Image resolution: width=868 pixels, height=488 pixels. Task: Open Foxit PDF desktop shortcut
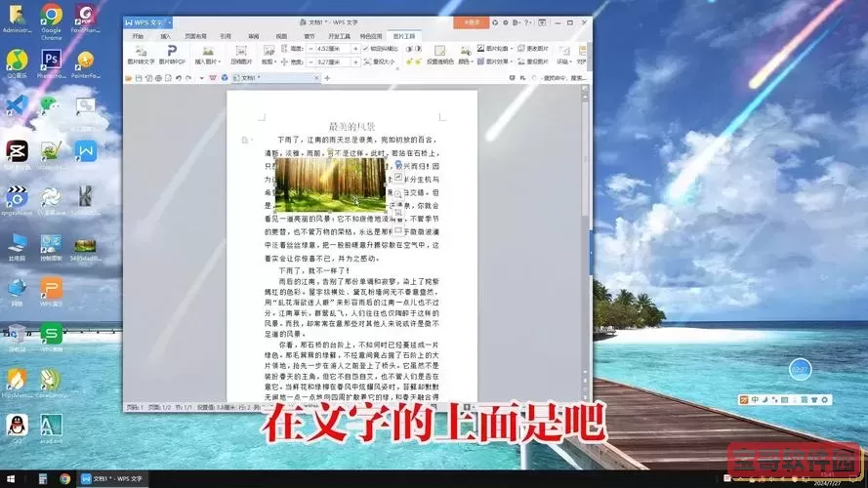coord(85,18)
